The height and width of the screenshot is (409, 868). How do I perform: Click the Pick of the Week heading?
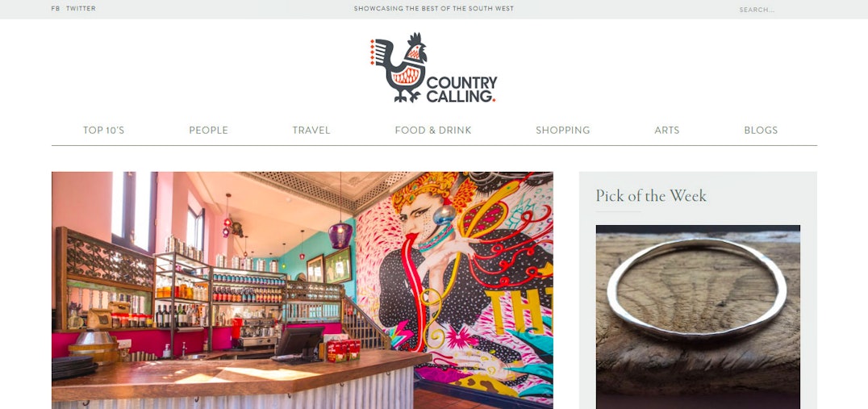(x=651, y=195)
